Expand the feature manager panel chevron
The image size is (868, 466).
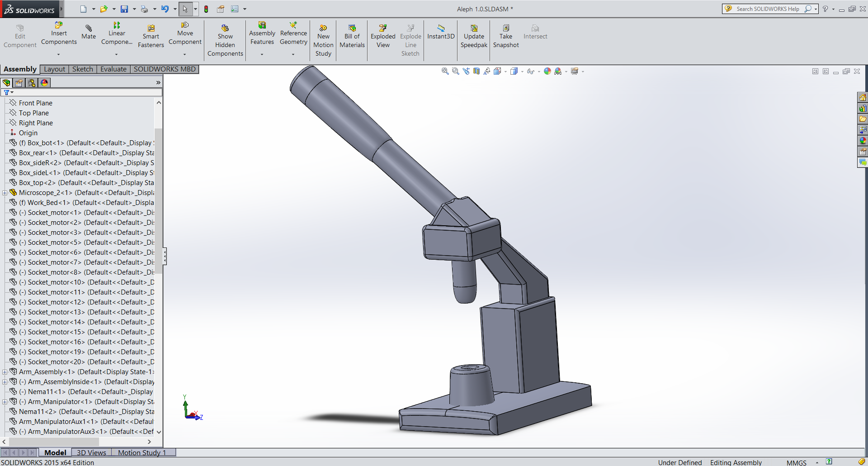(x=158, y=82)
